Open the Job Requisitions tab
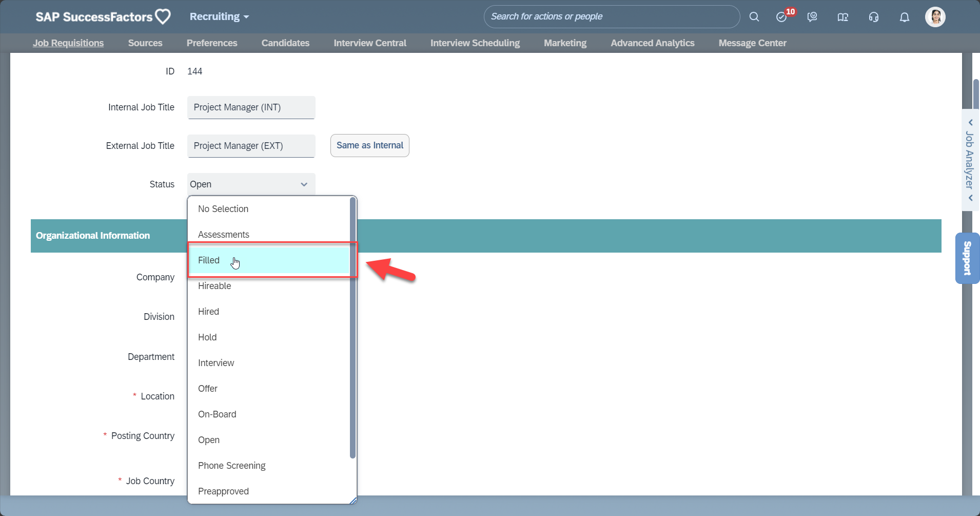 pyautogui.click(x=68, y=43)
